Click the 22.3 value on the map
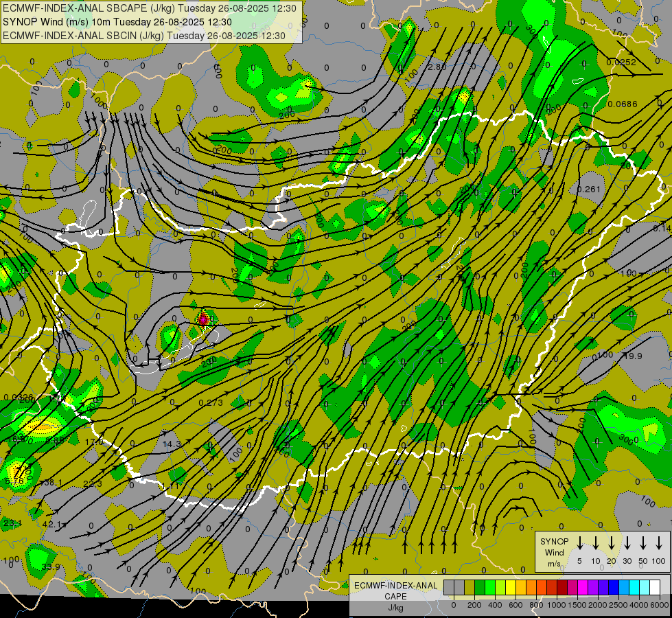The image size is (672, 618). coord(93,484)
